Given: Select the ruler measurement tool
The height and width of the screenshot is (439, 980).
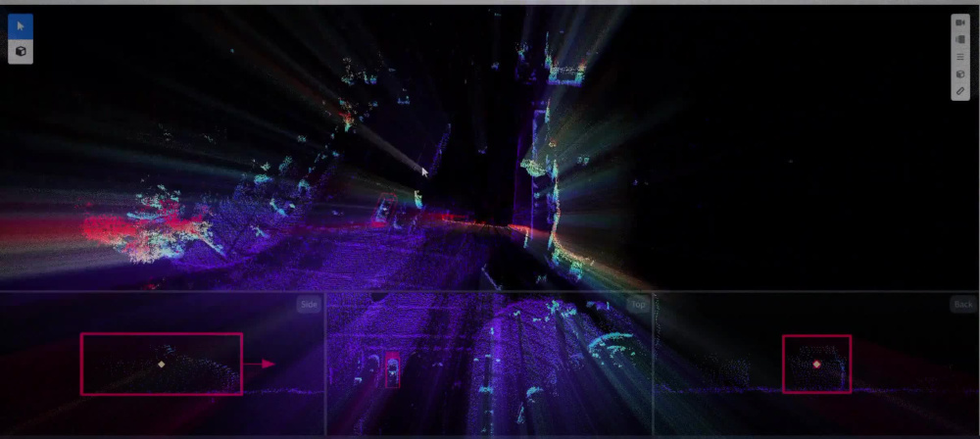Looking at the screenshot, I should point(960,91).
